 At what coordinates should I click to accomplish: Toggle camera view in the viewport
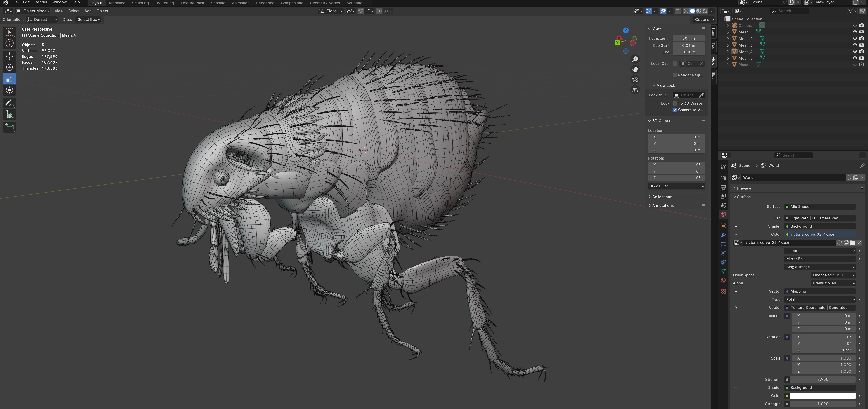635,80
